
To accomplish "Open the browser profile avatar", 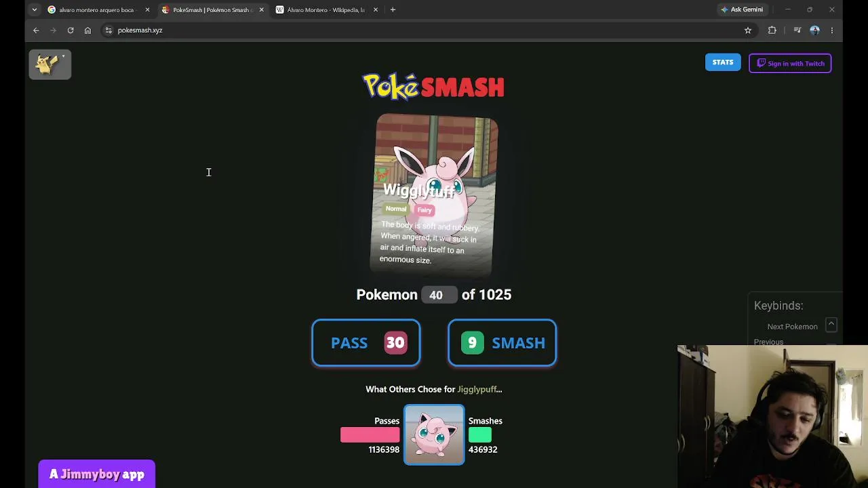I will [x=814, y=30].
